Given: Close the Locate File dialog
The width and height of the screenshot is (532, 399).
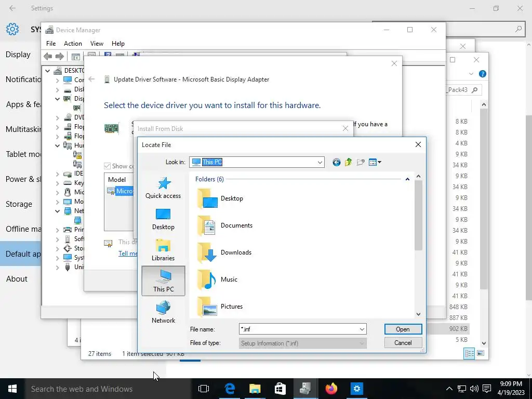Looking at the screenshot, I should tap(418, 144).
